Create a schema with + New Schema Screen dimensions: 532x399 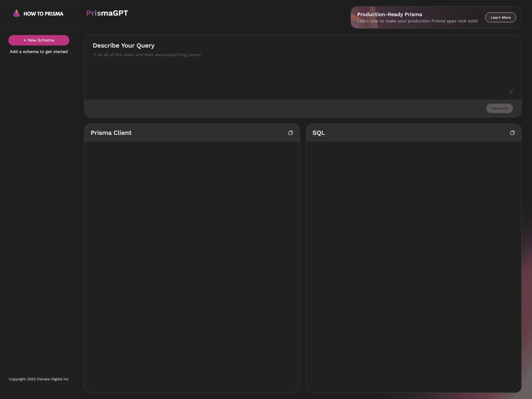point(39,40)
